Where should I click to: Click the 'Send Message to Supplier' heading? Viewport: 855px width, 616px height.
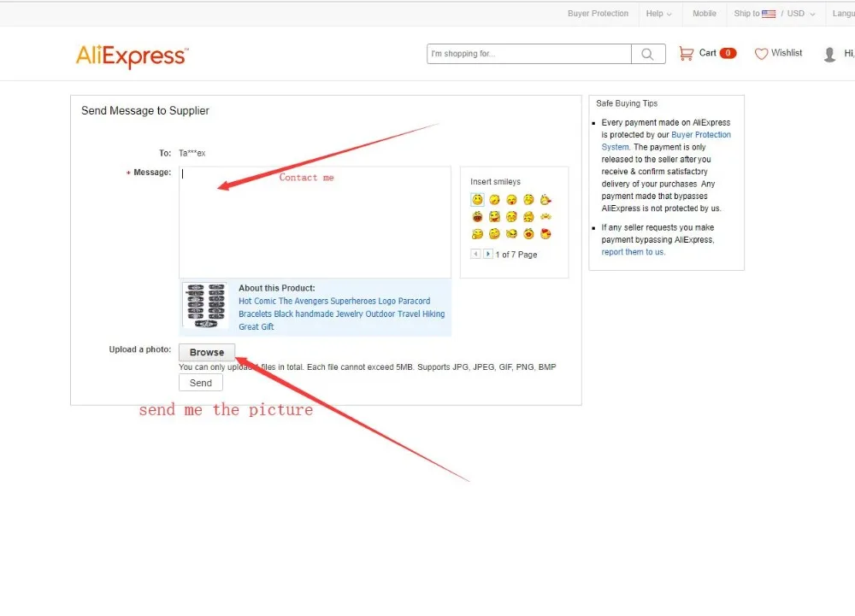[x=145, y=110]
